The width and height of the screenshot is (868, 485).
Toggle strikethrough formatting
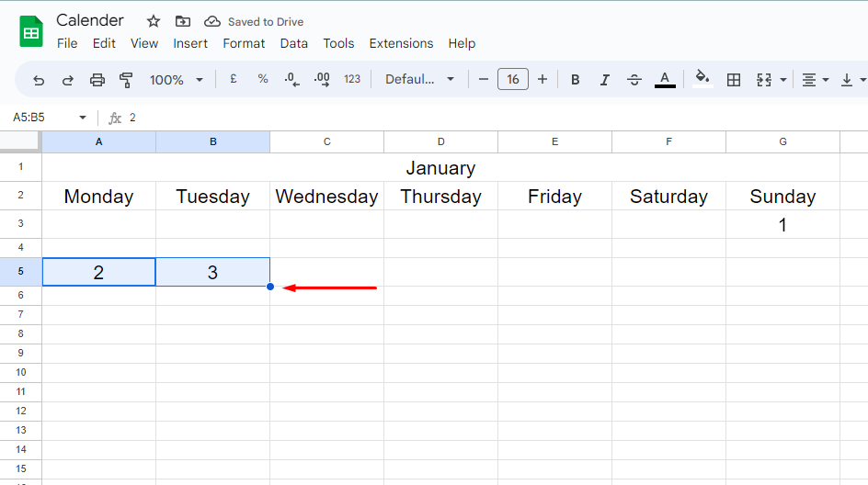click(634, 80)
